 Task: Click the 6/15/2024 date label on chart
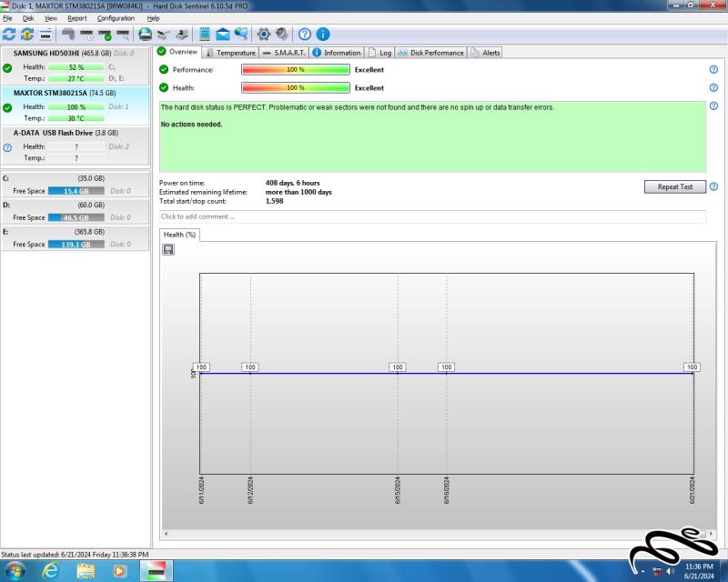point(398,490)
